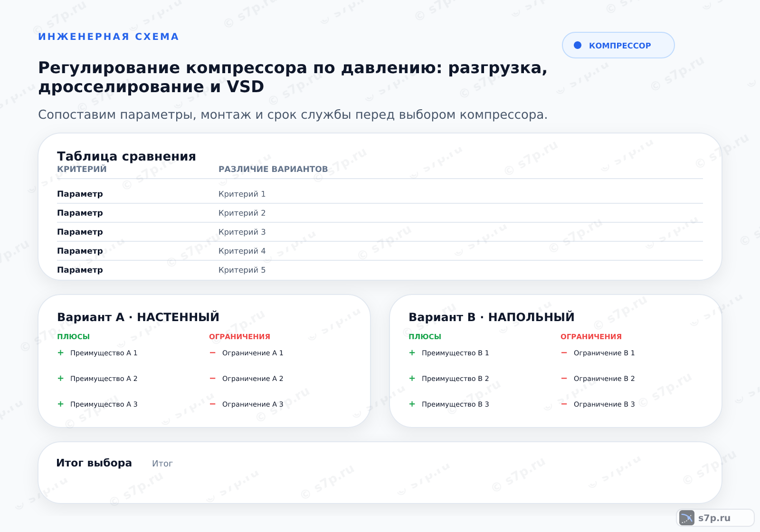The image size is (760, 532).
Task: Click ПЛЮСЫ label in Вариант A card
Action: pyautogui.click(x=73, y=336)
